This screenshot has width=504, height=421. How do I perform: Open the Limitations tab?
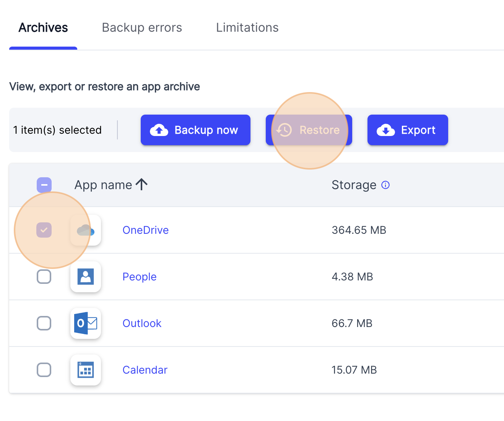(247, 28)
